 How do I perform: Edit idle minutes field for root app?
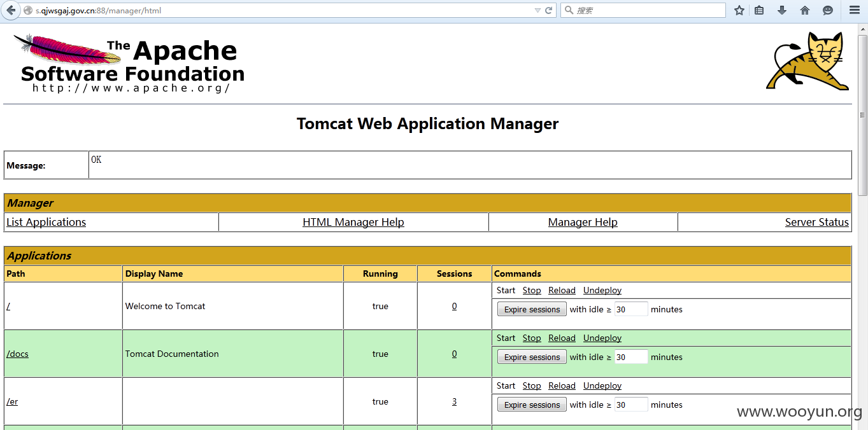(x=631, y=309)
